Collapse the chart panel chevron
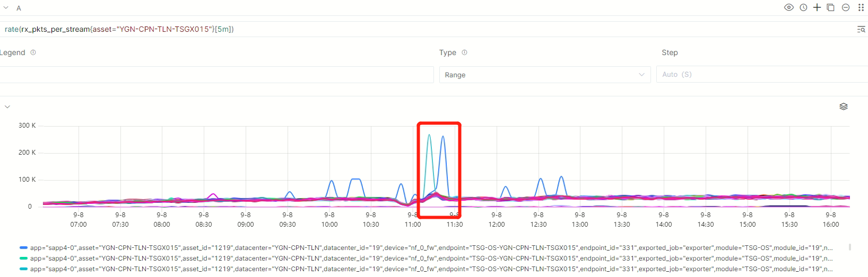 click(x=7, y=106)
